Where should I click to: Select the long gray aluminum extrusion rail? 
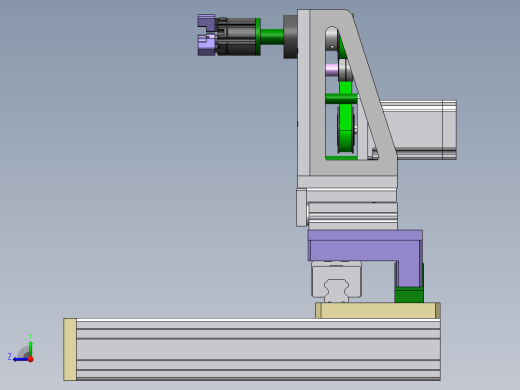(x=258, y=349)
